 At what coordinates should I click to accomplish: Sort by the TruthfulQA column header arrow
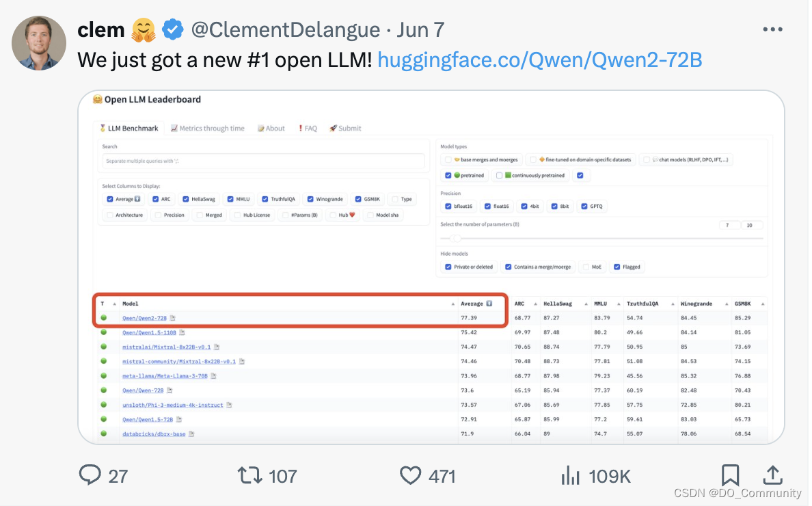[673, 304]
